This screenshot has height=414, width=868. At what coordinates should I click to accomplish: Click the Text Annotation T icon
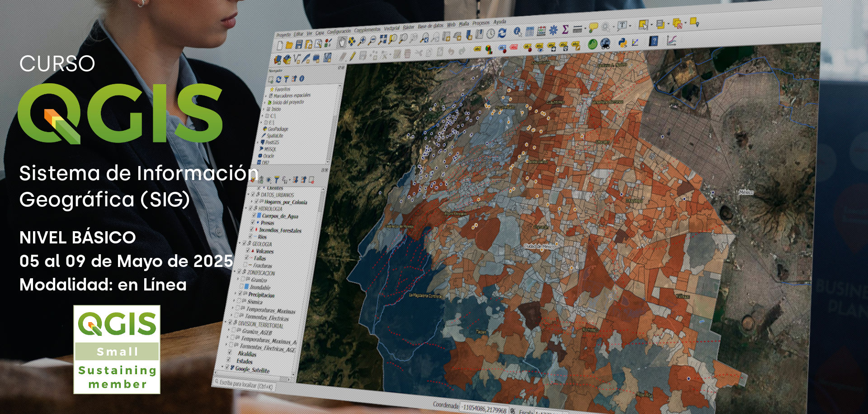coord(622,25)
